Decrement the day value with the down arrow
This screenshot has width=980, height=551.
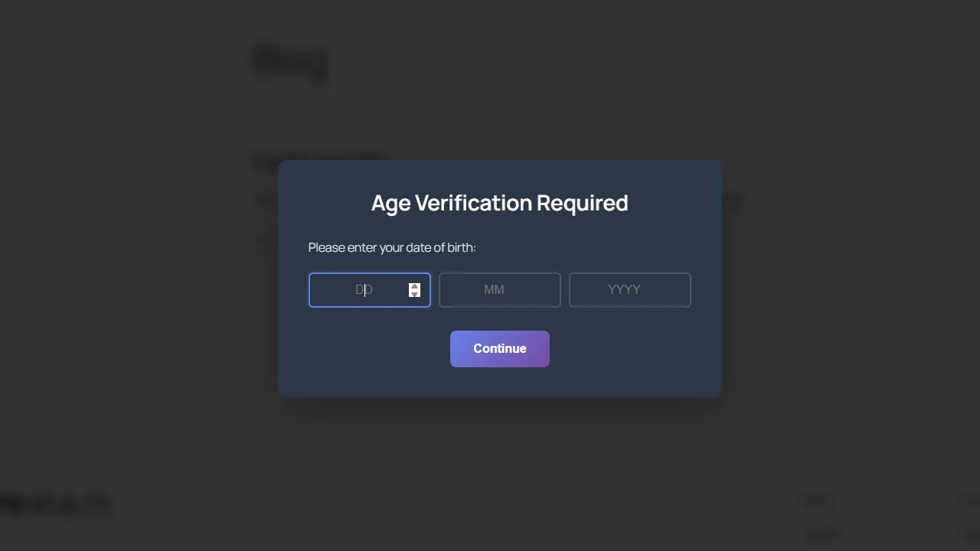coord(414,294)
